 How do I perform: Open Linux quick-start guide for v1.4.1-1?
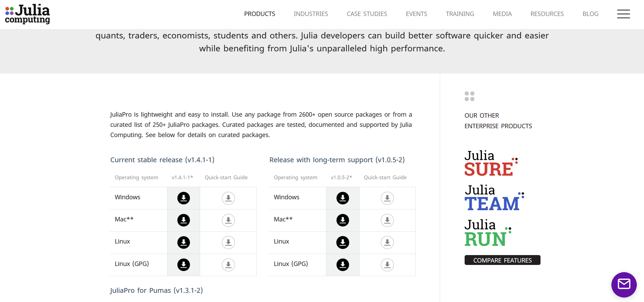pyautogui.click(x=228, y=242)
